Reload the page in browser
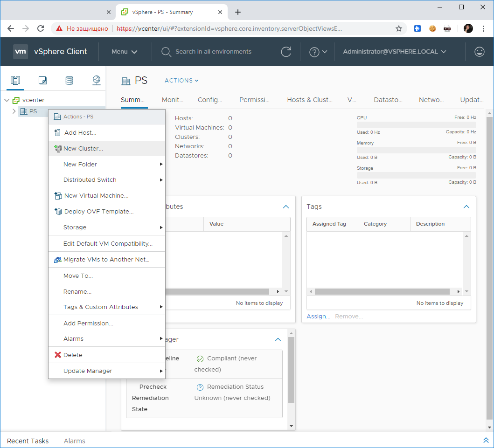 click(x=41, y=28)
